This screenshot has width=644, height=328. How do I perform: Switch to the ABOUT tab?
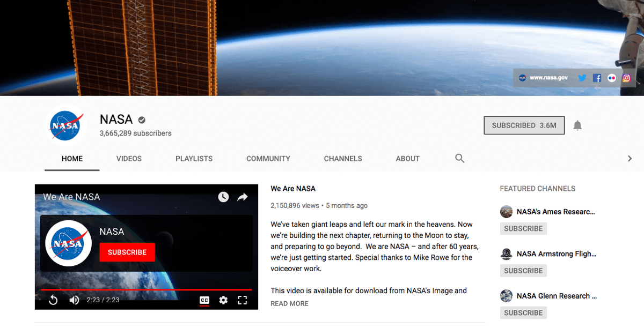coord(408,159)
